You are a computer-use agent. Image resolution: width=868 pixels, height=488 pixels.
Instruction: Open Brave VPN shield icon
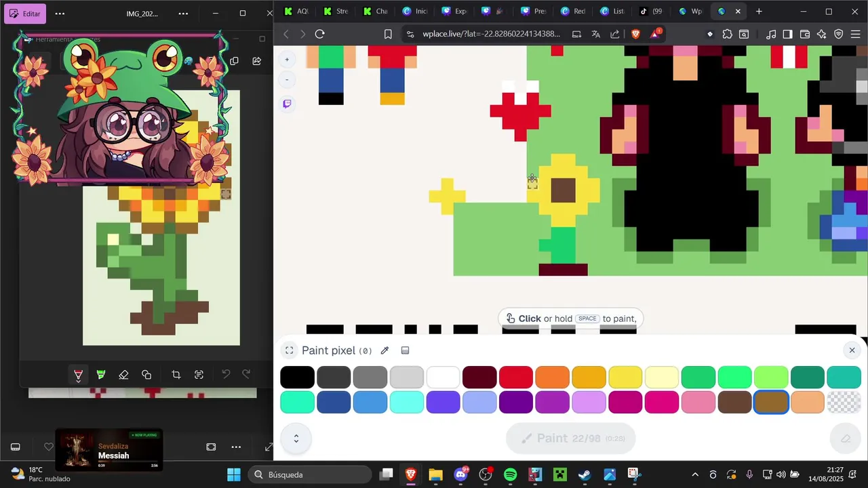[x=838, y=34]
